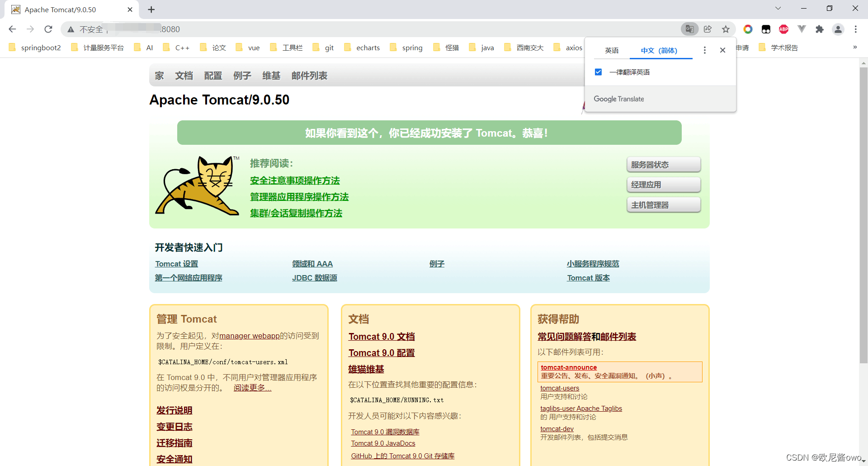Bookmark this page with the star icon

[726, 29]
